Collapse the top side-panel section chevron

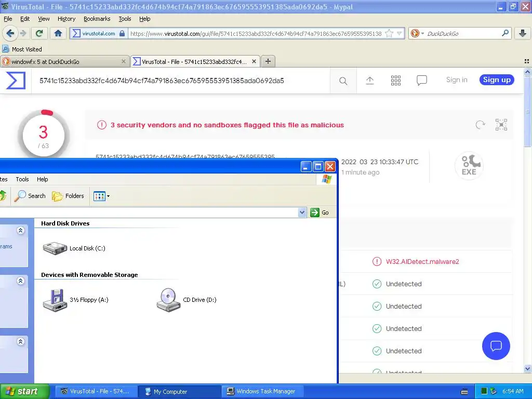20,230
